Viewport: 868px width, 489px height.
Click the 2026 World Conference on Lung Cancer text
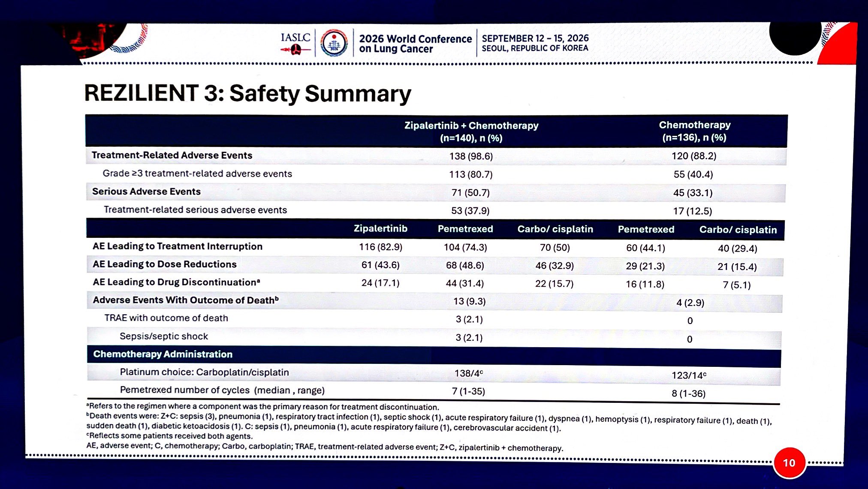pos(415,44)
